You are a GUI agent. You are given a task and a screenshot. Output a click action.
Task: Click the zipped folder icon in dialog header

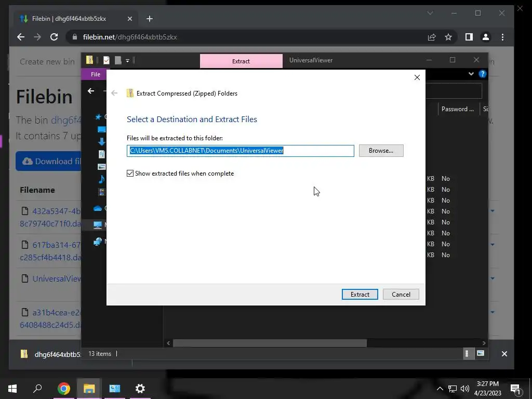130,94
